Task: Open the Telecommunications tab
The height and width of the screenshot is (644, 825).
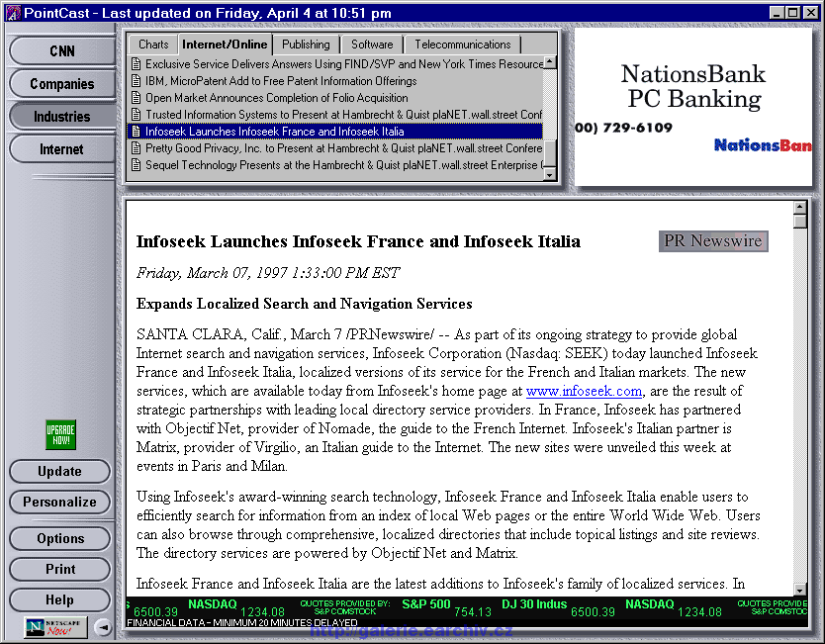Action: pyautogui.click(x=463, y=45)
